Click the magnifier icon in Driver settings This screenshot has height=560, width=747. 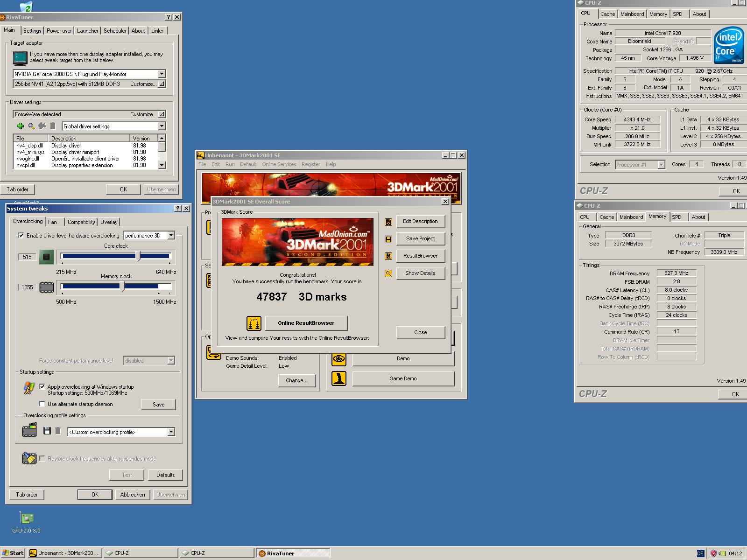[x=31, y=126]
